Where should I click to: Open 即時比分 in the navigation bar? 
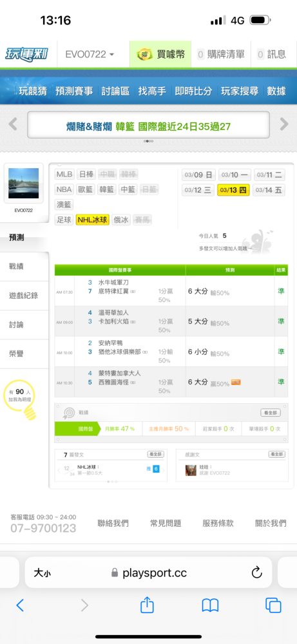point(193,91)
